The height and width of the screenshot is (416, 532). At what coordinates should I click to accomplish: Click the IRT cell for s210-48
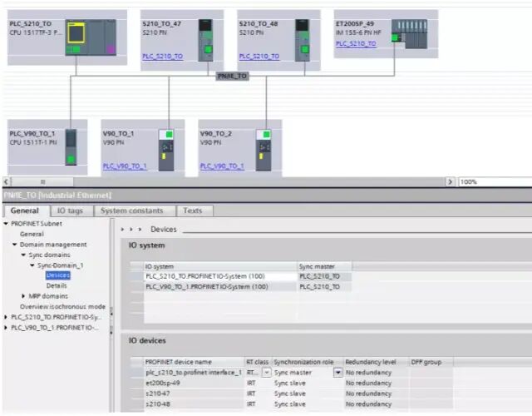pos(259,404)
